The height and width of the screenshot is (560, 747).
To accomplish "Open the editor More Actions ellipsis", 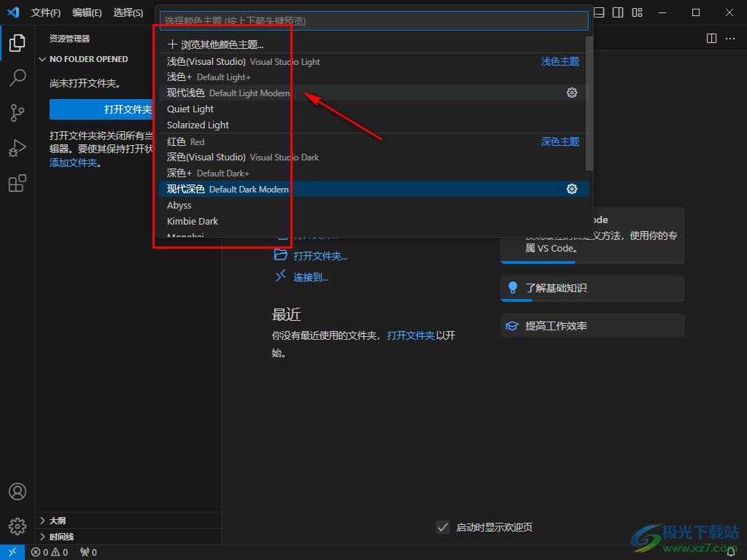I will (730, 38).
